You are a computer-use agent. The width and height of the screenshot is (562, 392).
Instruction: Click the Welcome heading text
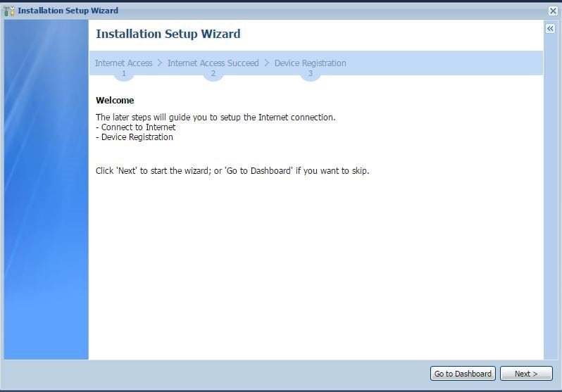pos(115,101)
